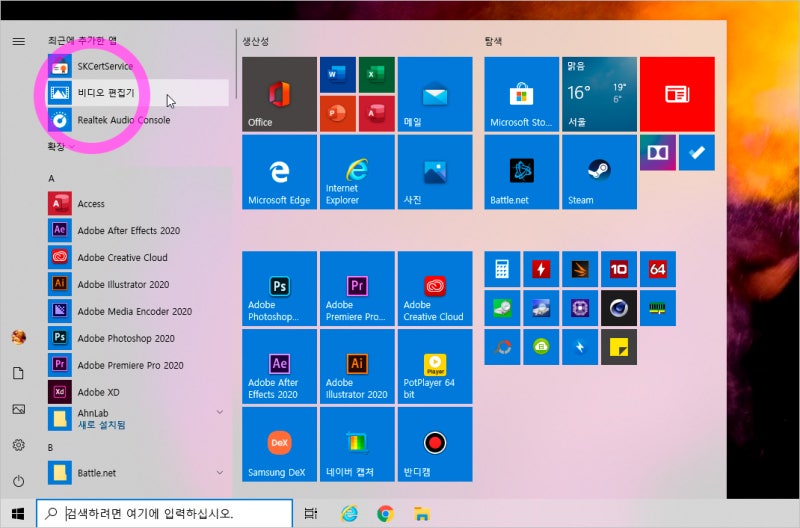The image size is (800, 528).
Task: Open the 사진 (Photos) tile
Action: 435,172
